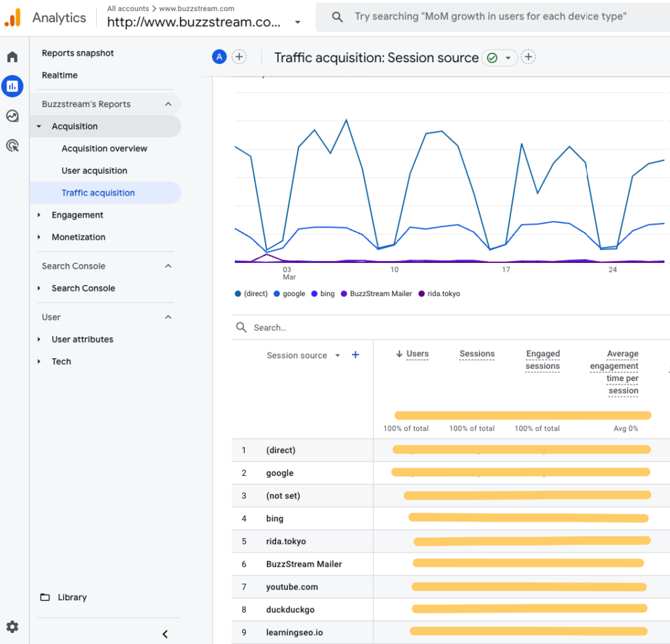Click the All Users segment 'A' badge

(x=219, y=57)
